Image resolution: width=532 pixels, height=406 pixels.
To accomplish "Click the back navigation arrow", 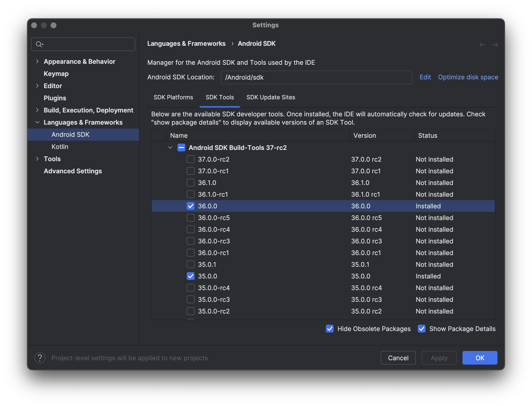I will click(483, 45).
